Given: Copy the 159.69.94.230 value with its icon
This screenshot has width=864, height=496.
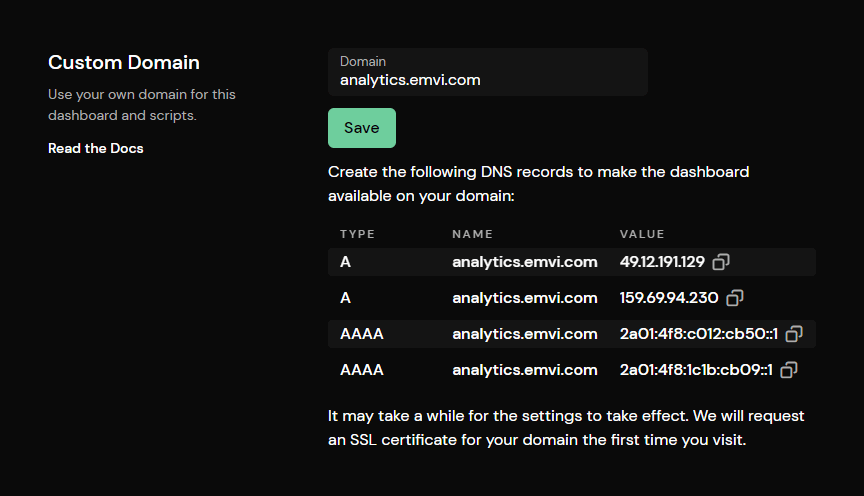Looking at the screenshot, I should pos(735,298).
